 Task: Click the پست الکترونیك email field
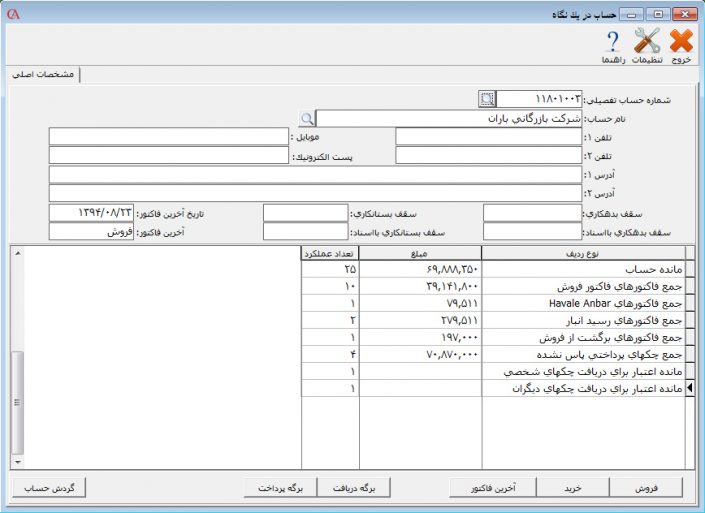(168, 155)
